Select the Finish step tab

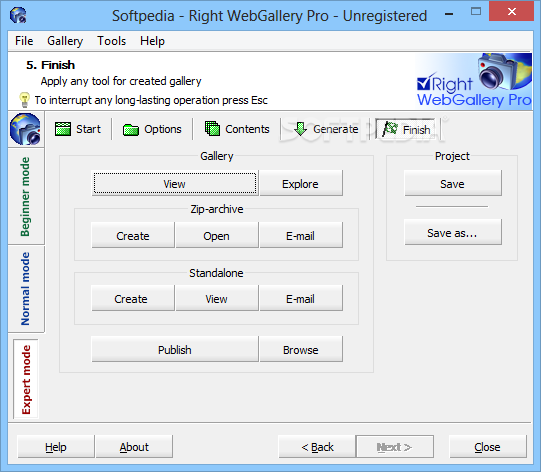(406, 129)
